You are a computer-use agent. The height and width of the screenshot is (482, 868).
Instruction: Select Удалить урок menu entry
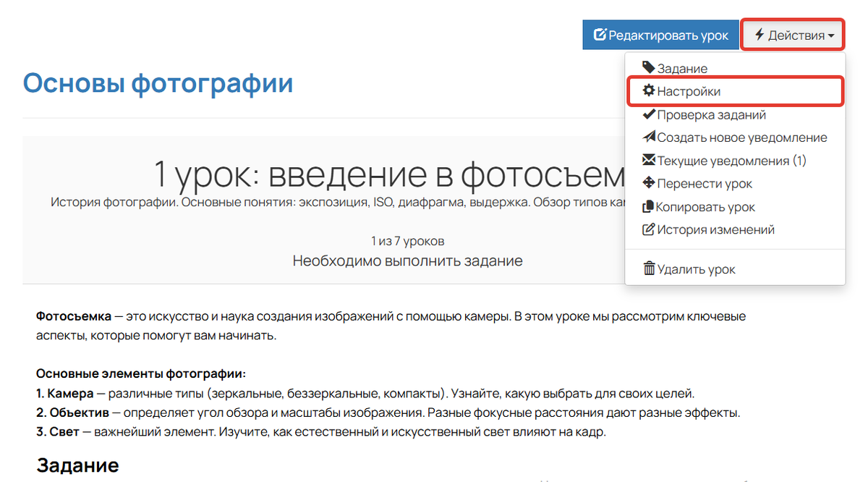(x=694, y=269)
